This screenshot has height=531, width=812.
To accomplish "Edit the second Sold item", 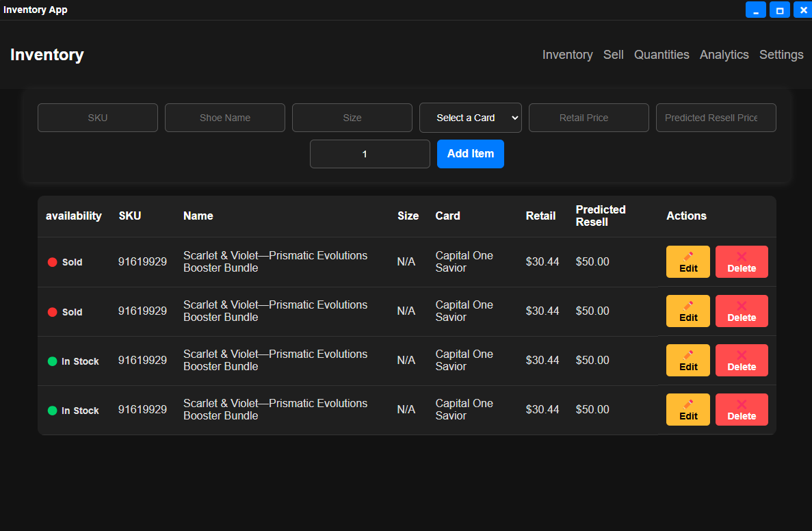I will pyautogui.click(x=687, y=311).
